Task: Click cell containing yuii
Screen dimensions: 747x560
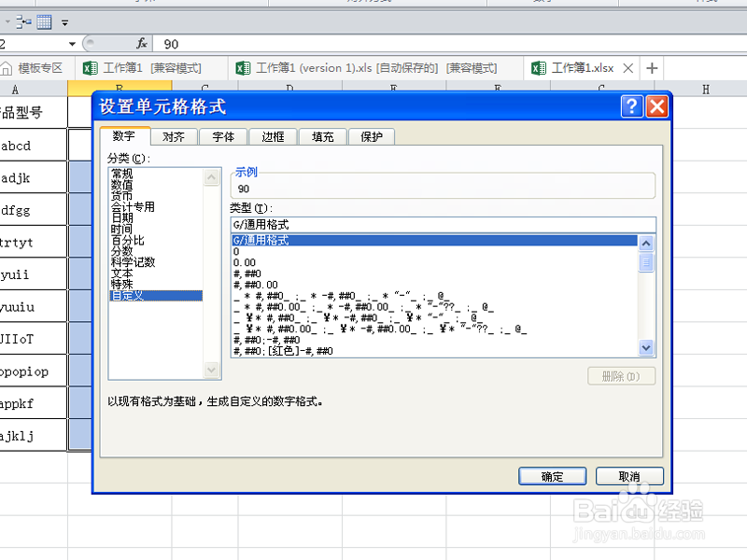Action: [34, 274]
